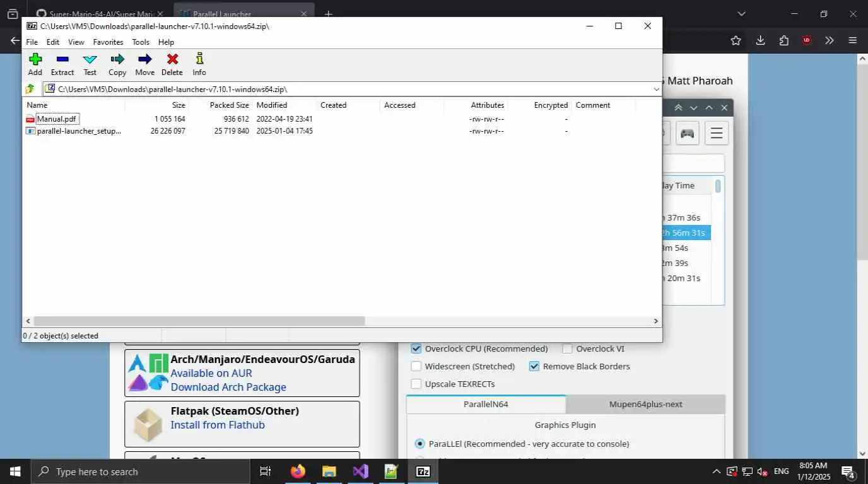Click the double-up chevron in launcher title bar
The width and height of the screenshot is (868, 484).
point(678,108)
